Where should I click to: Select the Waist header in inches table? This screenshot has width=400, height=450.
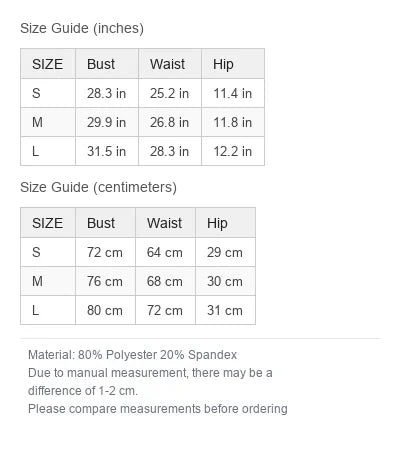click(x=170, y=64)
